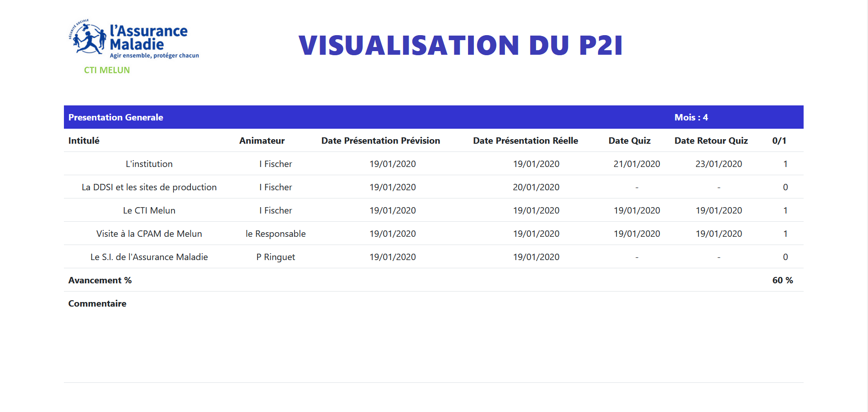
Task: Click the 'Mois : 4' label
Action: (691, 117)
